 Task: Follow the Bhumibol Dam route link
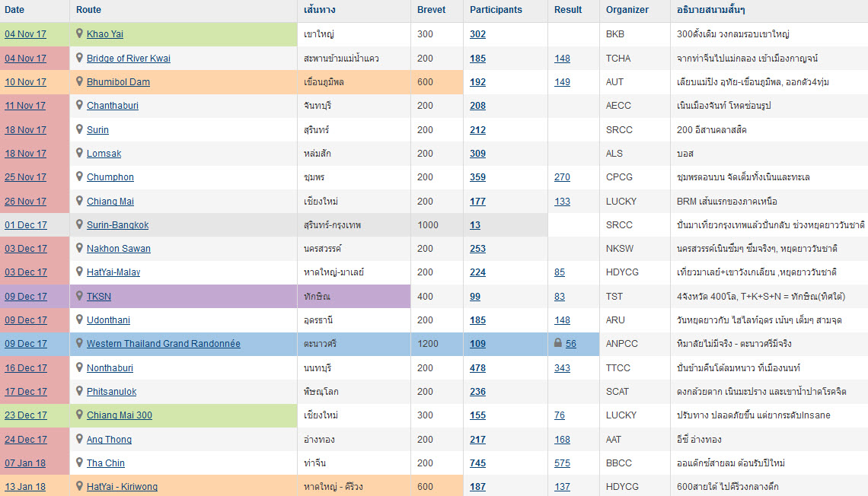click(118, 82)
